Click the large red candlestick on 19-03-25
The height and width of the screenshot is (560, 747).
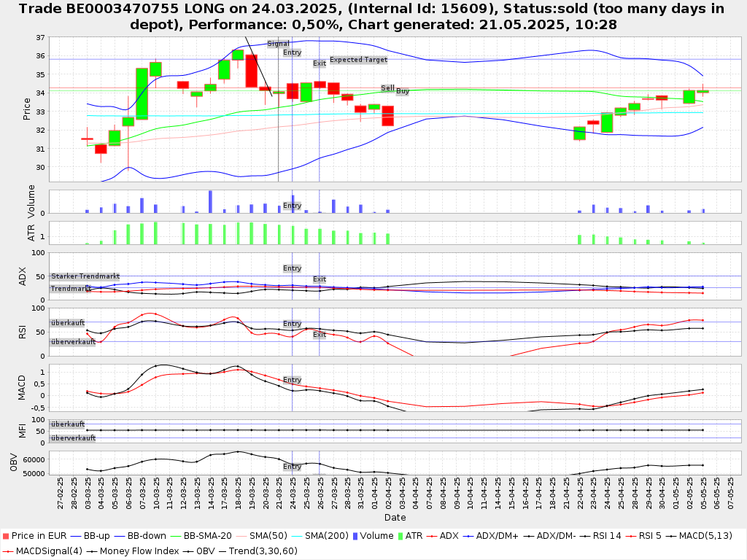pos(251,71)
